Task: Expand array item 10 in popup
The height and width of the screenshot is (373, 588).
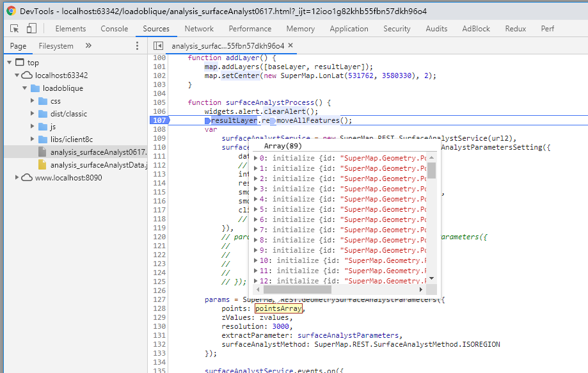Action: point(256,260)
